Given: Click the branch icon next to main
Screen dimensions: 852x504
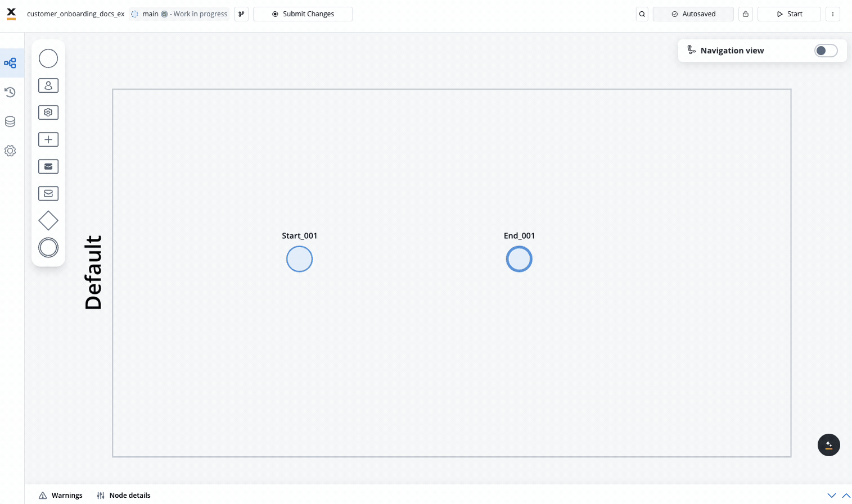Looking at the screenshot, I should pyautogui.click(x=241, y=14).
